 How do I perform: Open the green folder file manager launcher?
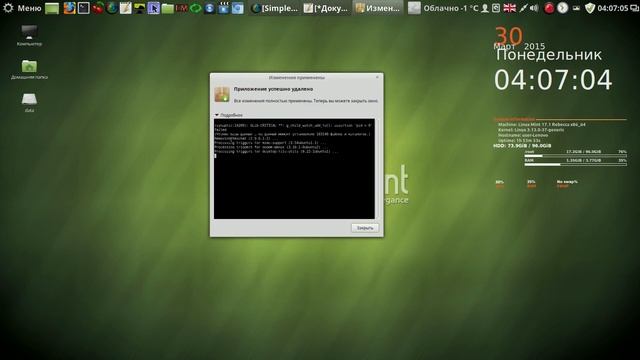tap(167, 8)
